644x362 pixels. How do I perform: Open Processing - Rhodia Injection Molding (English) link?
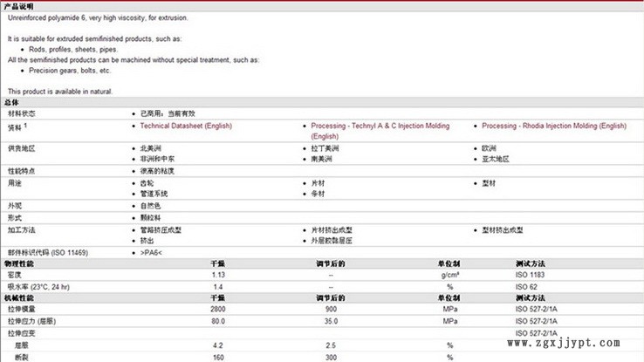(554, 126)
